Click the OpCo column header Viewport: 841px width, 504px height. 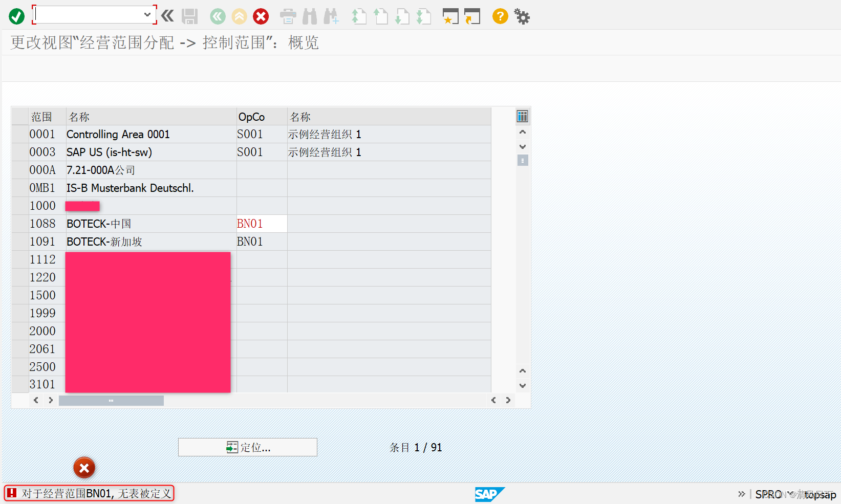[251, 116]
